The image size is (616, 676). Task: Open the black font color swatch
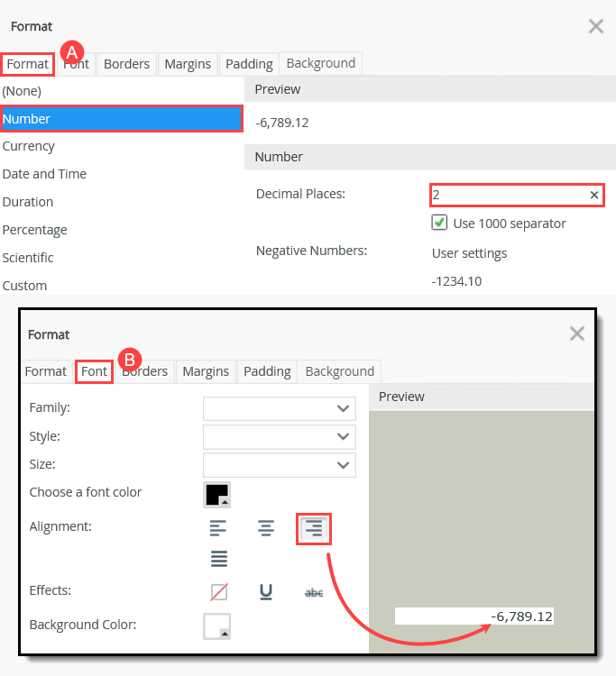(217, 495)
